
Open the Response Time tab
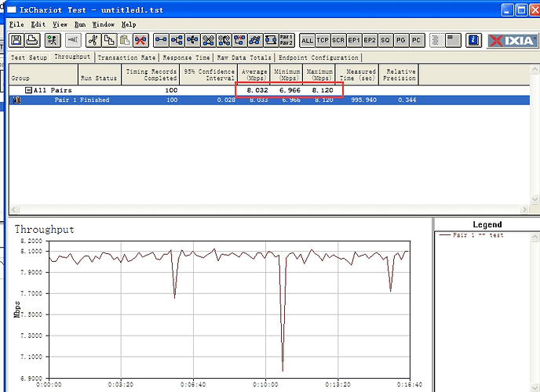(x=186, y=57)
